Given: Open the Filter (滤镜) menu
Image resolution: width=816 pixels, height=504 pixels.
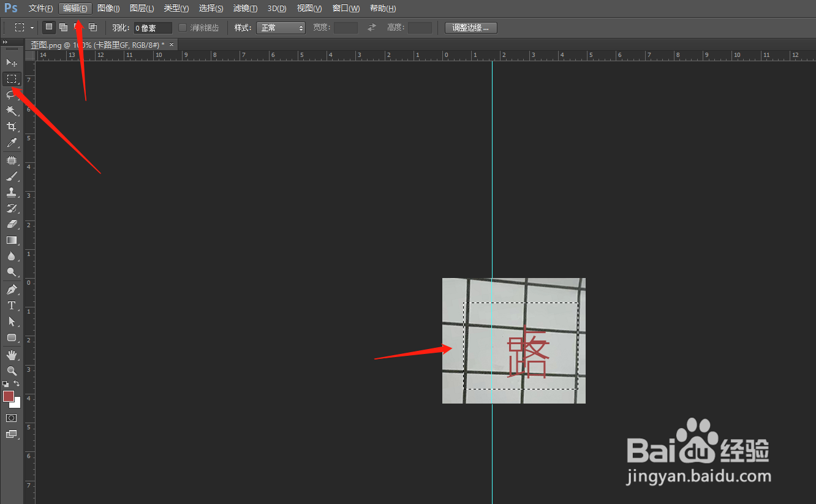Looking at the screenshot, I should tap(245, 9).
